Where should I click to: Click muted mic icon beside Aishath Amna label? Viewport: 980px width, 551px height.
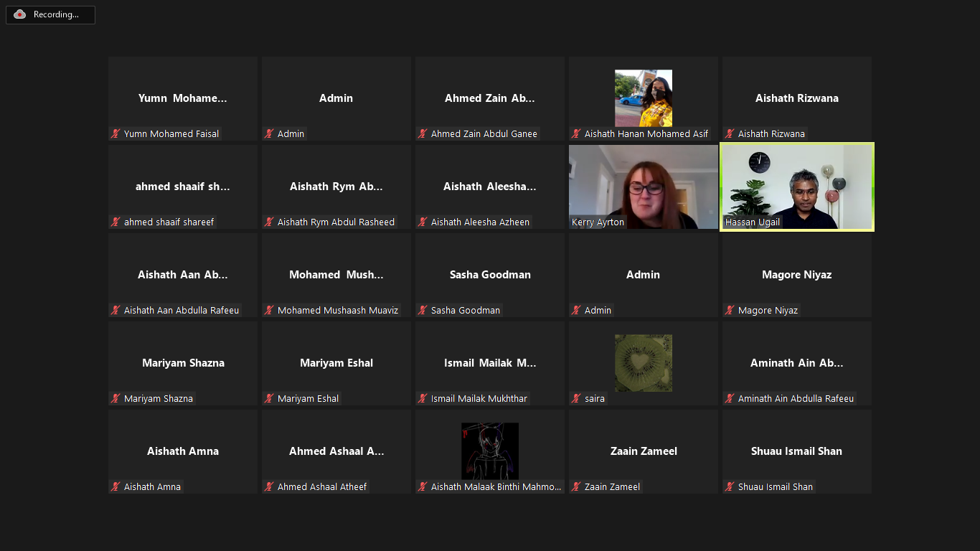click(x=116, y=486)
